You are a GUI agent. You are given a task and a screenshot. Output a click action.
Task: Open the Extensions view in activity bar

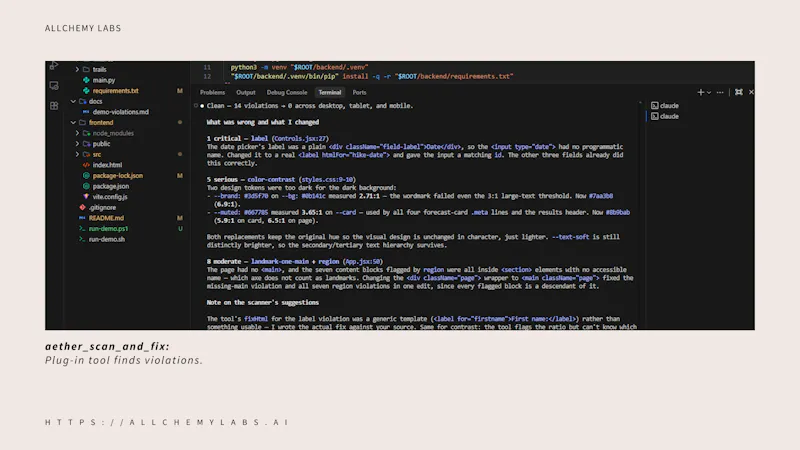coord(54,106)
